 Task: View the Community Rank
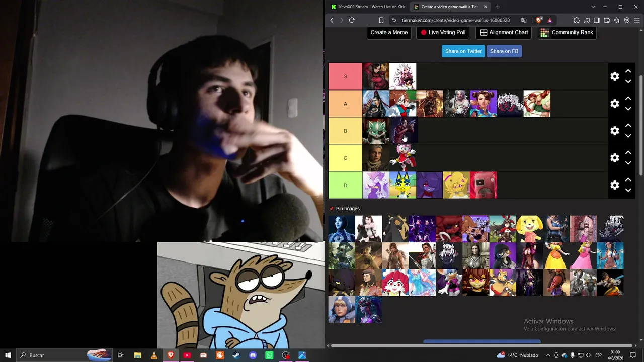coord(567,33)
